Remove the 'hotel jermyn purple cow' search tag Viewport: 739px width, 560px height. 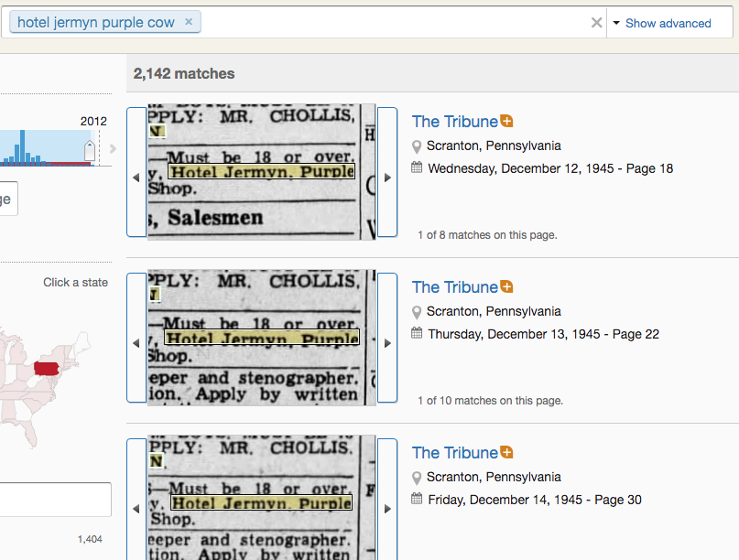click(189, 22)
